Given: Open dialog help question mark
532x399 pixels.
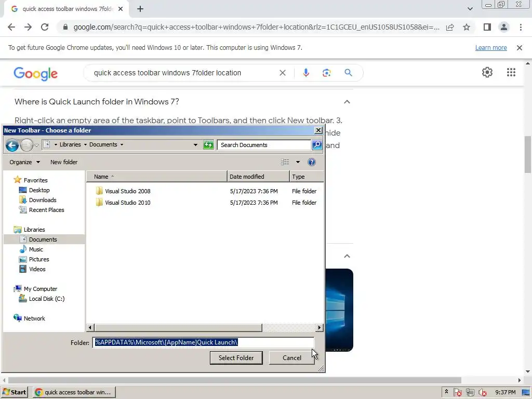Looking at the screenshot, I should [x=312, y=162].
